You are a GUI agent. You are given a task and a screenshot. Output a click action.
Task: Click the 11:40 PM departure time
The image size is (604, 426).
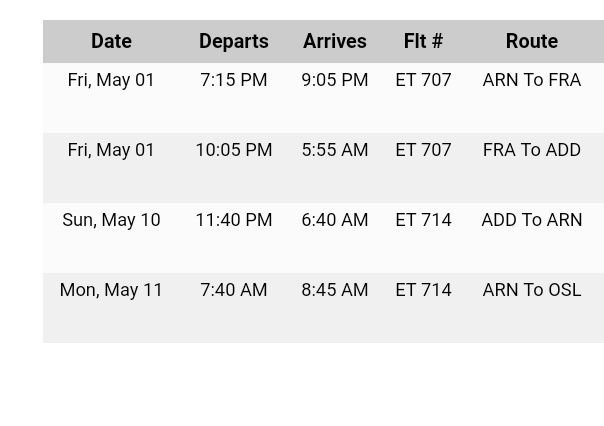[x=234, y=220]
